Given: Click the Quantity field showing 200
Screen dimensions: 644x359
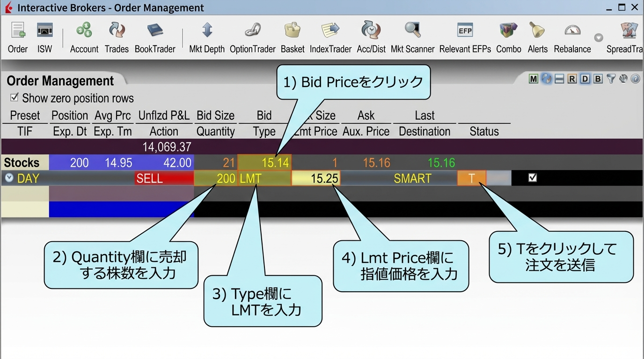Looking at the screenshot, I should [215, 178].
